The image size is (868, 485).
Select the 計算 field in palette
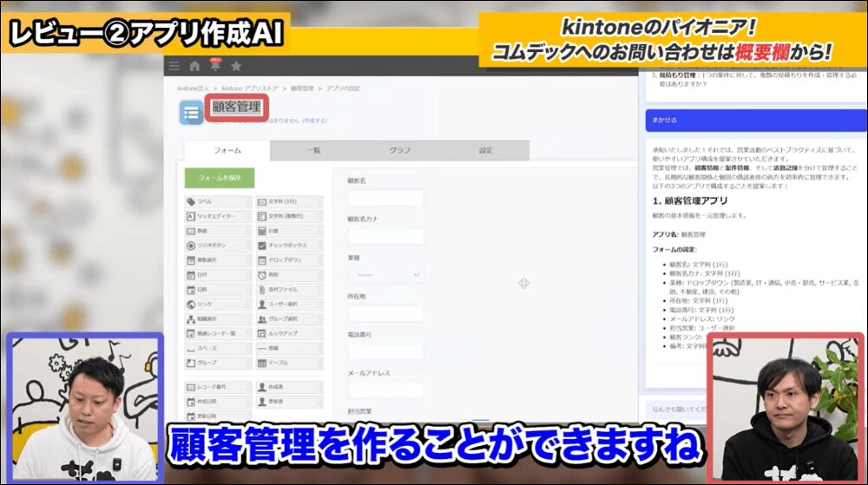click(289, 231)
